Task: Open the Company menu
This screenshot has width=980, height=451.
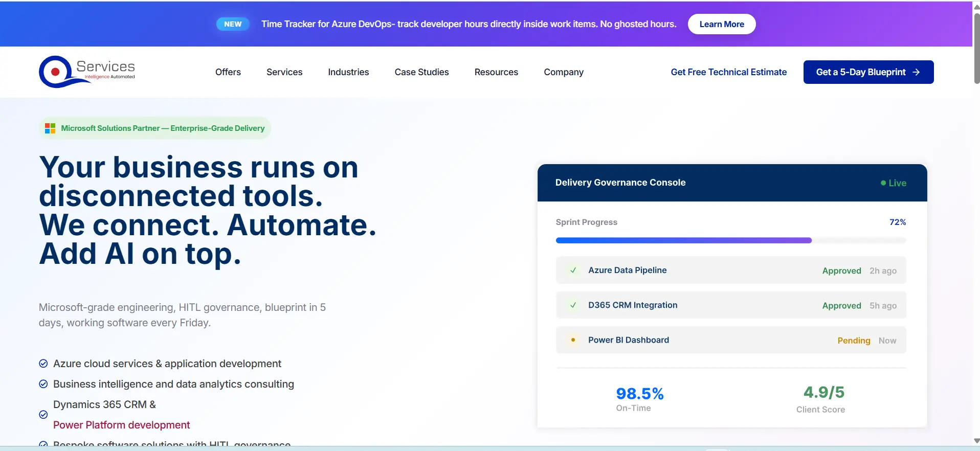Action: point(564,72)
